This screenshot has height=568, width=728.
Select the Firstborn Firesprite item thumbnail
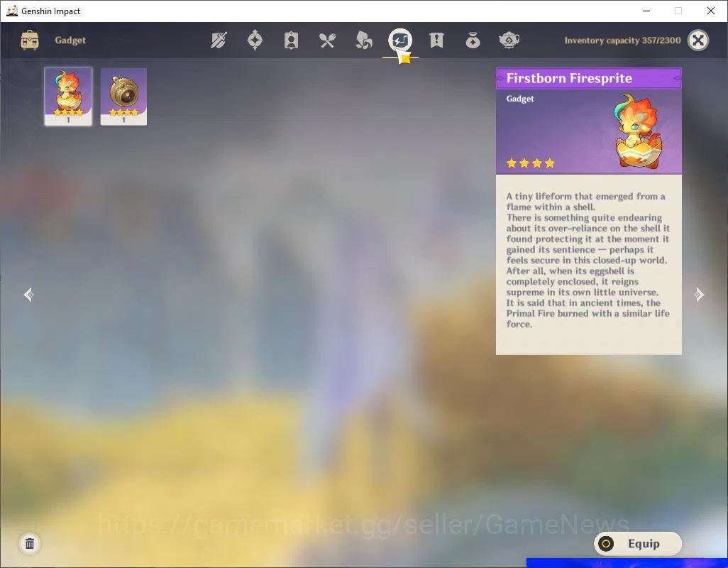click(x=68, y=96)
